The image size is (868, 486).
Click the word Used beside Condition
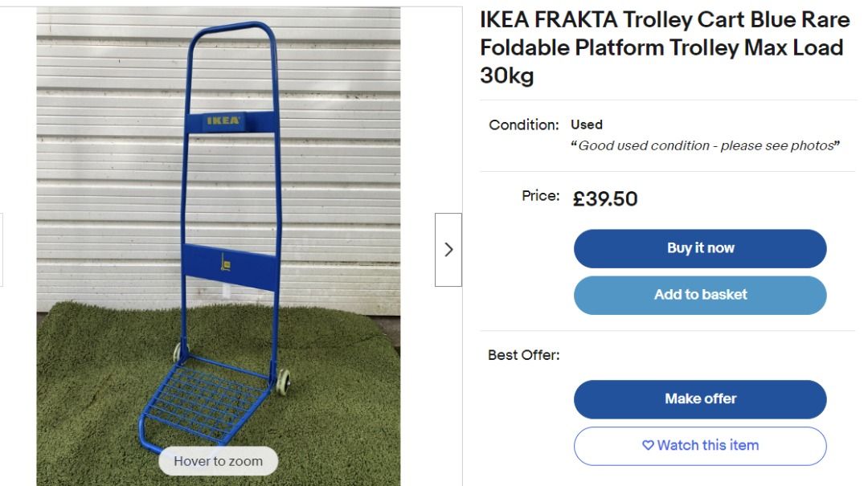point(586,125)
